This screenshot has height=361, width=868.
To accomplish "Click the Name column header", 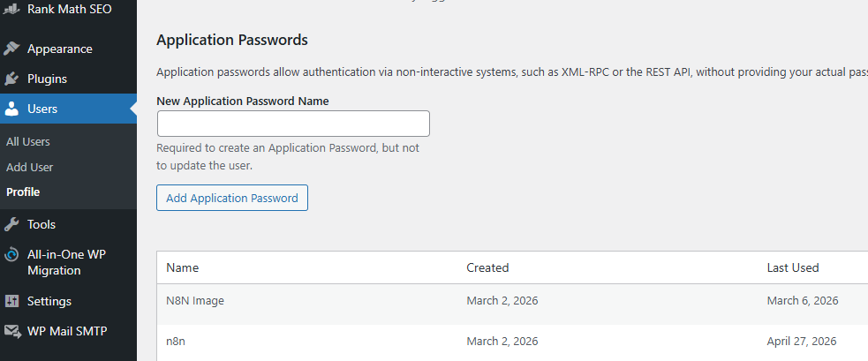I will (x=183, y=267).
